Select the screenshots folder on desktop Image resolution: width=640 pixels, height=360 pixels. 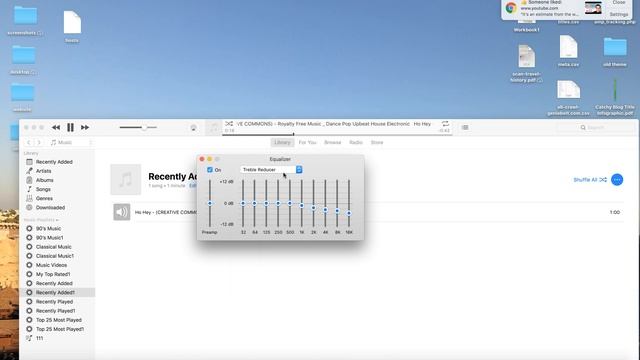[x=25, y=20]
